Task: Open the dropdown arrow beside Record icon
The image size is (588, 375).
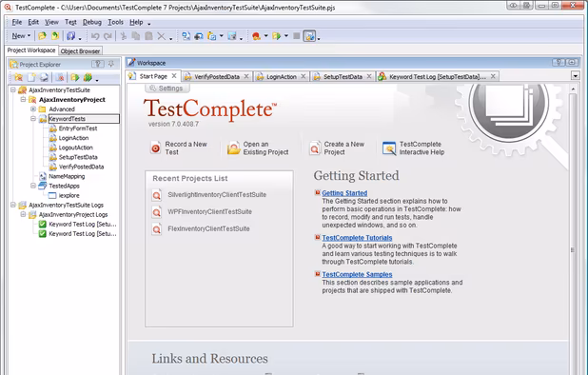Action: [x=265, y=36]
